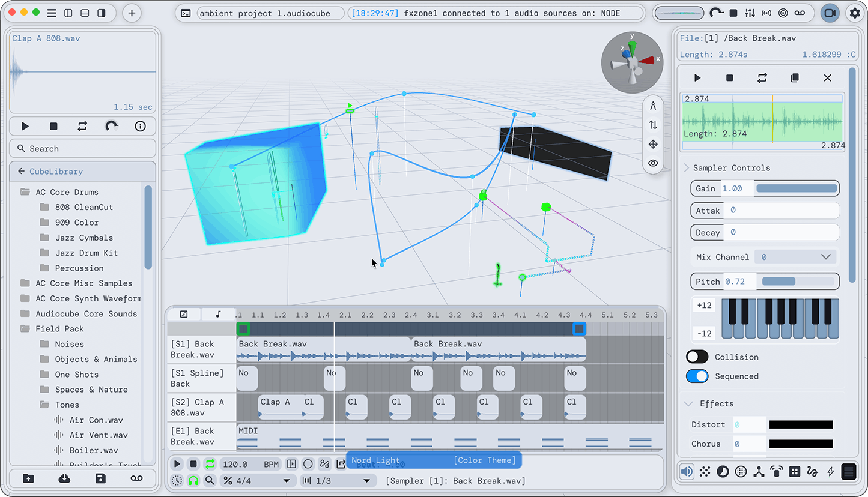Open the Objects & Animals folder
Viewport: 868px width, 497px height.
tap(96, 359)
